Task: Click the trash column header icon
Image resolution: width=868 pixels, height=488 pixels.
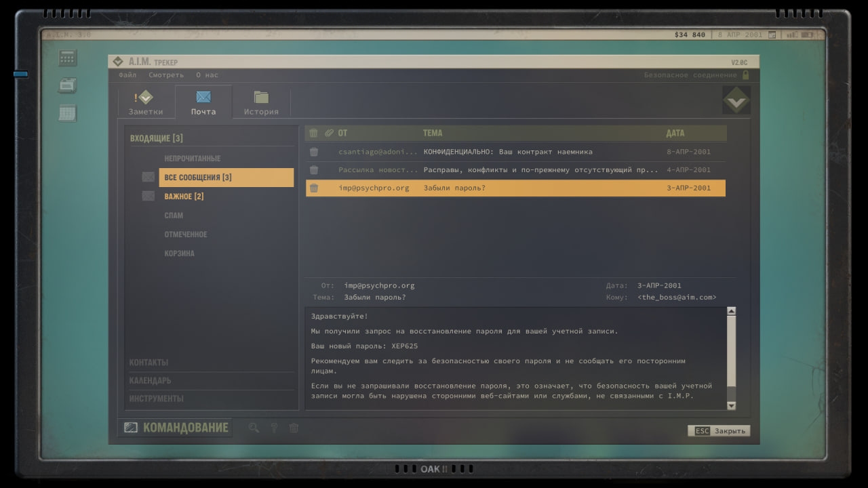Action: 313,133
